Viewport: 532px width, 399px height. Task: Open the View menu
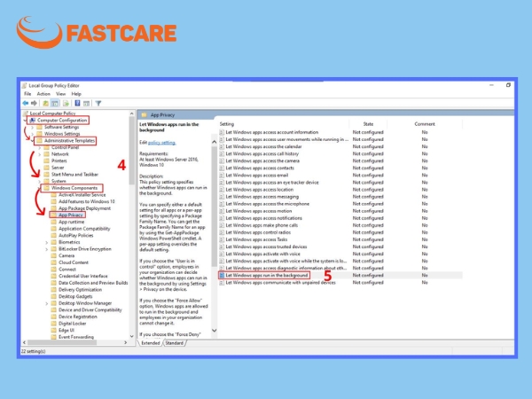(60, 94)
